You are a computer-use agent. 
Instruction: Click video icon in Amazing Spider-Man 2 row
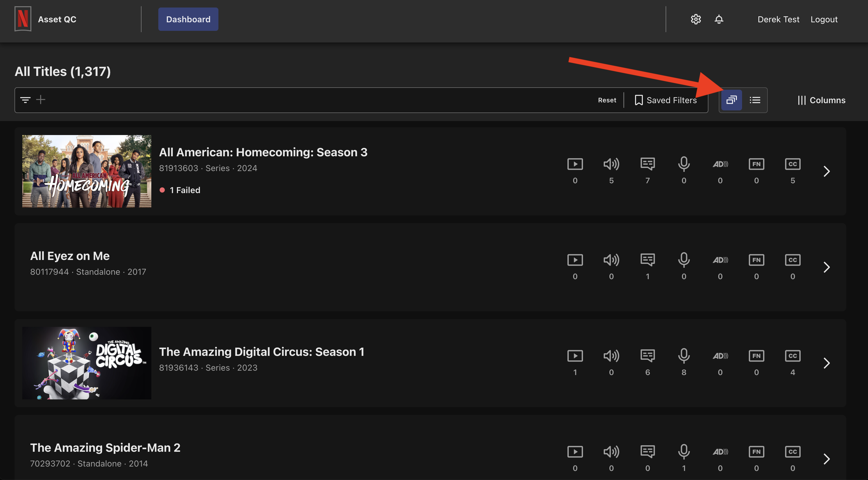[x=575, y=452]
